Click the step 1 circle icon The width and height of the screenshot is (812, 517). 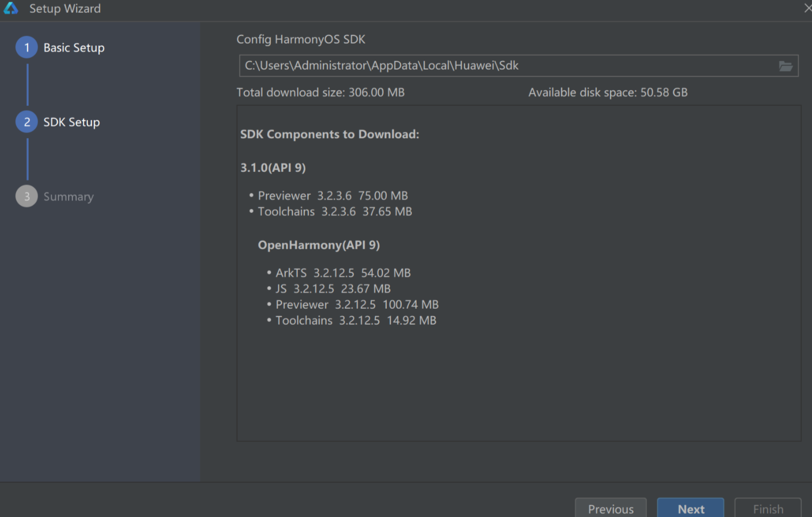27,47
